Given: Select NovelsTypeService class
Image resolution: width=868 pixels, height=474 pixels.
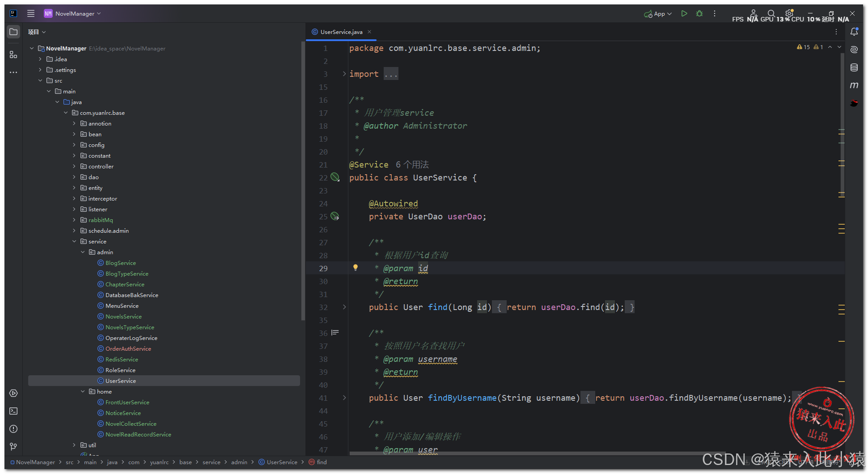Looking at the screenshot, I should click(130, 327).
